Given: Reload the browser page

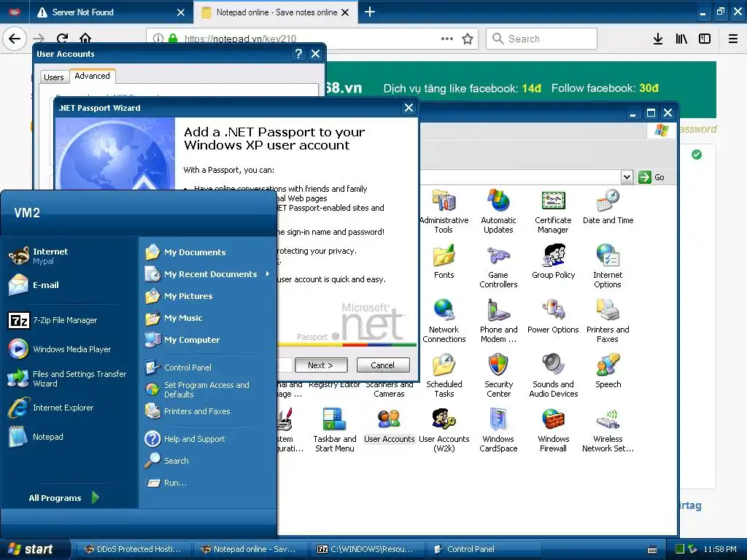Looking at the screenshot, I should click(62, 38).
